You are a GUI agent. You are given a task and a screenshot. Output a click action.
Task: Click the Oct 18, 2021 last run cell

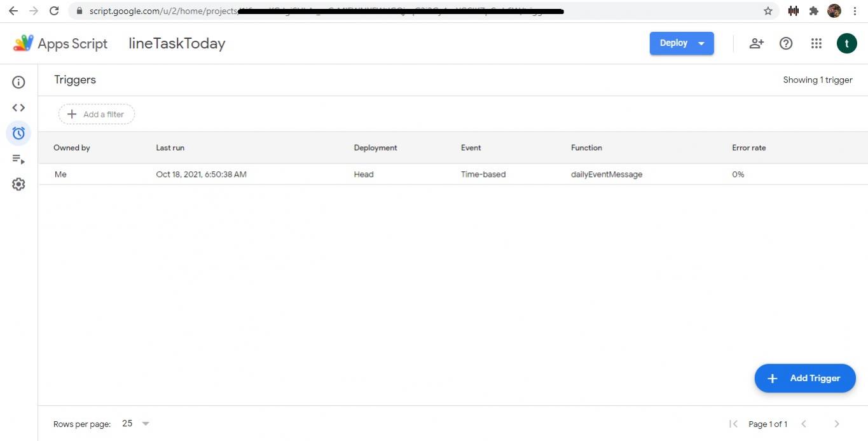(x=201, y=174)
